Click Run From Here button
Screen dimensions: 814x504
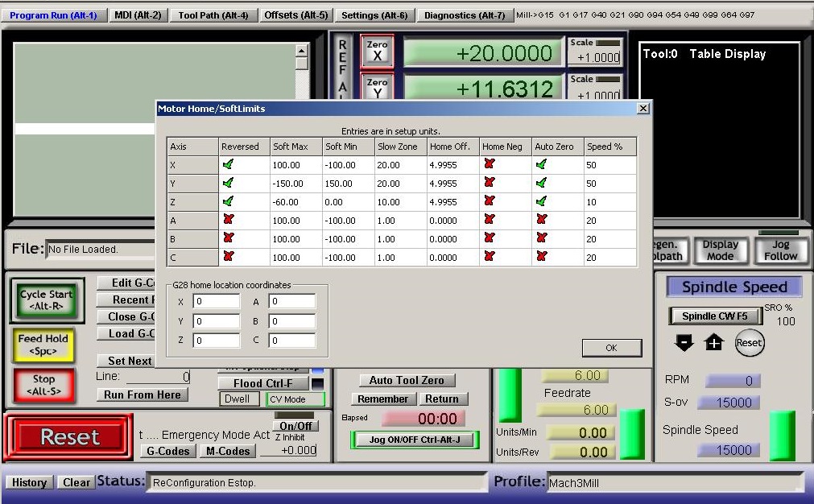(x=143, y=395)
